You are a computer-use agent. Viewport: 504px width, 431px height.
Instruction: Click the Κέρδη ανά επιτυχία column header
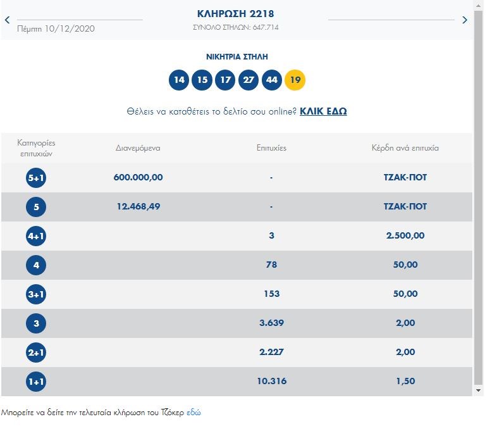405,148
